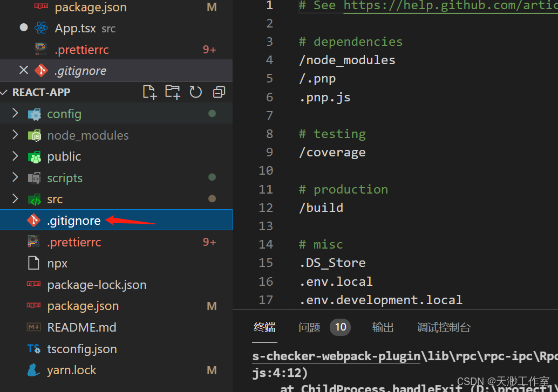This screenshot has height=392, width=558.
Task: Expand the public folder chevron
Action: (15, 156)
